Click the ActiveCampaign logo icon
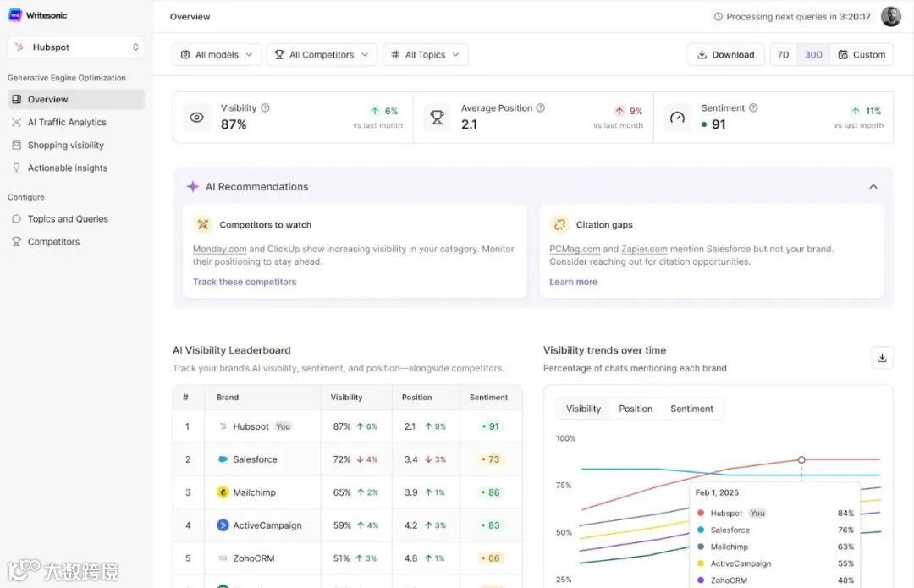This screenshot has width=914, height=588. (x=223, y=525)
